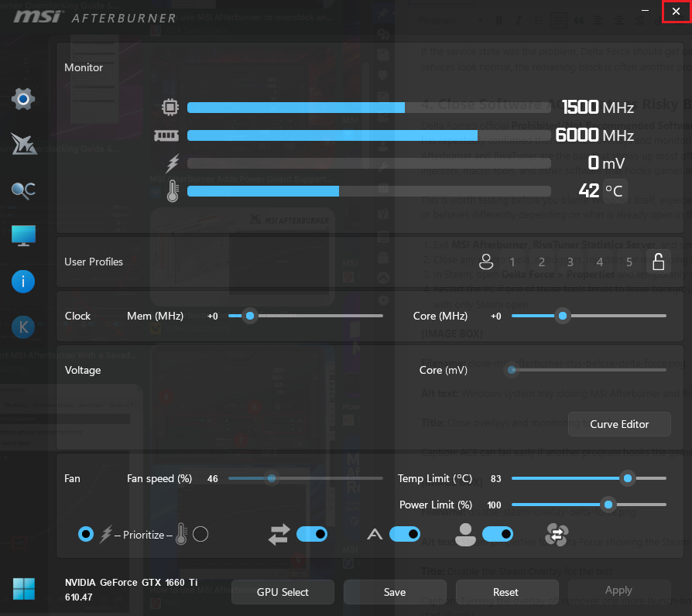Click the Windows logo icon at bottom
The width and height of the screenshot is (692, 616).
[24, 589]
